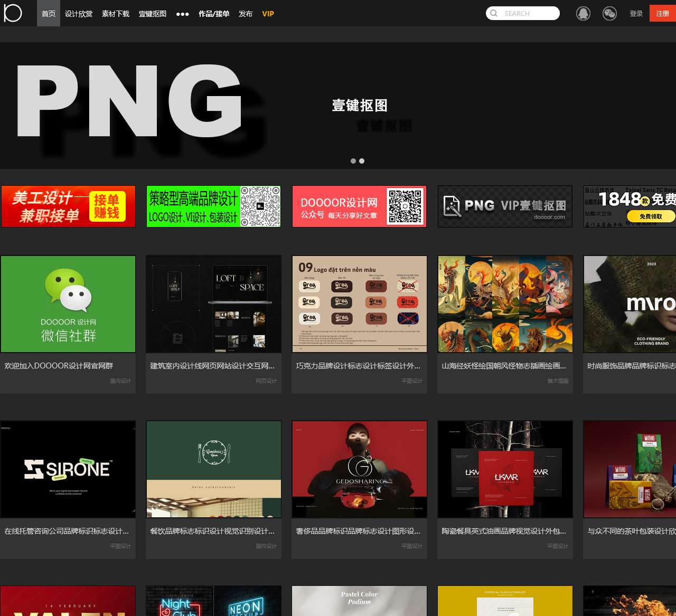The image size is (676, 616).
Task: Click title 陶瓷餐具英式油画品牌视觉设计外包...
Action: 504,531
